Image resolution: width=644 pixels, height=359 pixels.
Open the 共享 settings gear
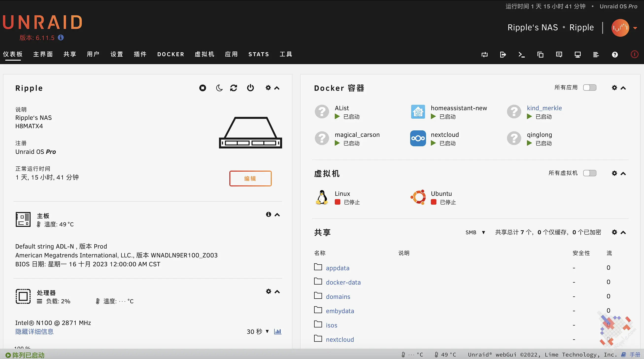click(x=614, y=232)
